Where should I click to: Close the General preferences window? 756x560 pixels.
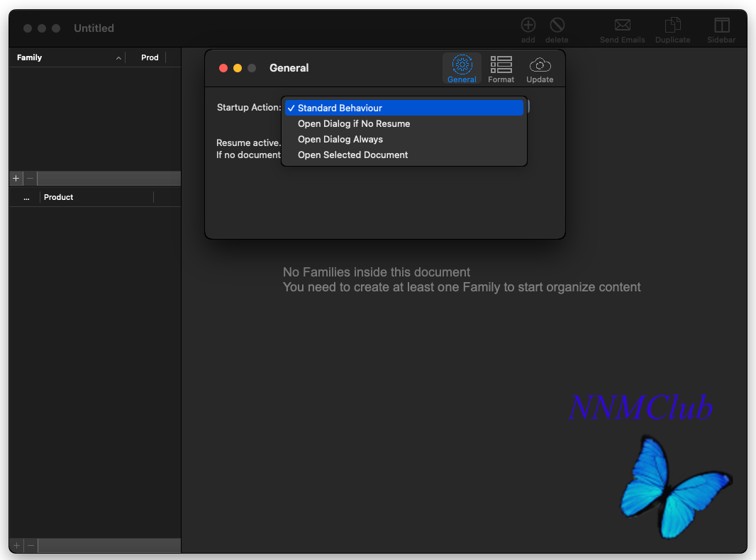point(223,68)
